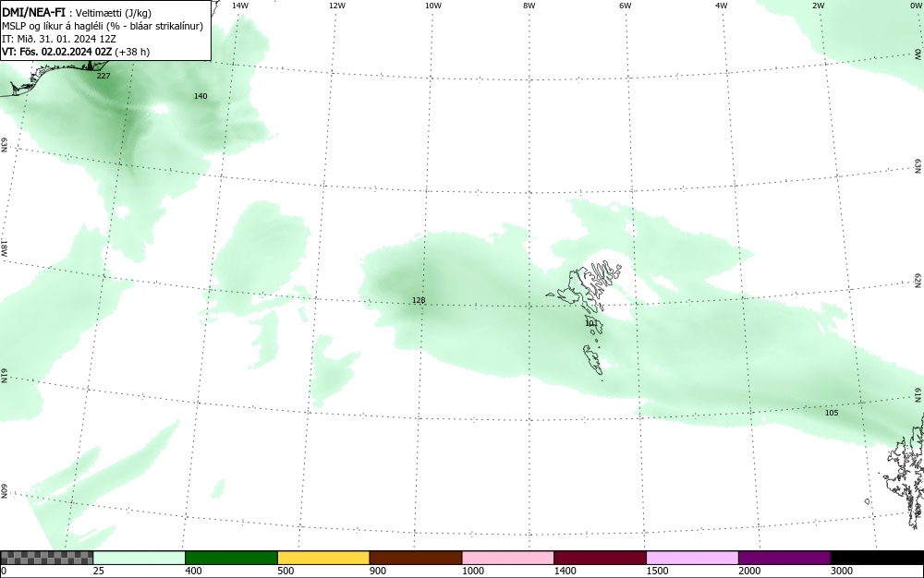
Task: Click the 227 value label on map
Action: point(103,76)
